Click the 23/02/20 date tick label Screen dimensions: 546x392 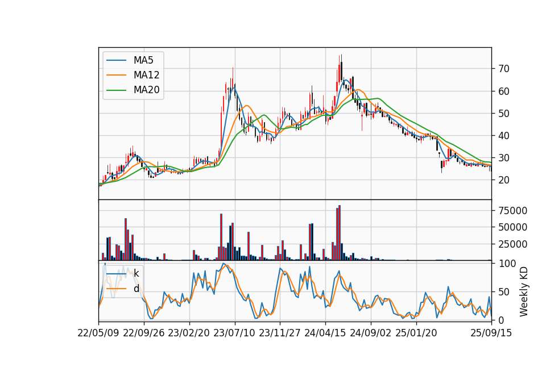tap(189, 333)
